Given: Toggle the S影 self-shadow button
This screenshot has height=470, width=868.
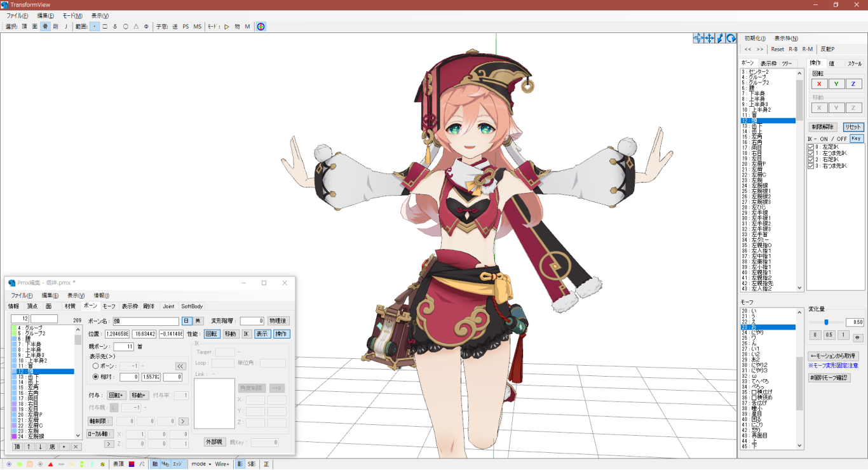Looking at the screenshot, I should point(251,464).
